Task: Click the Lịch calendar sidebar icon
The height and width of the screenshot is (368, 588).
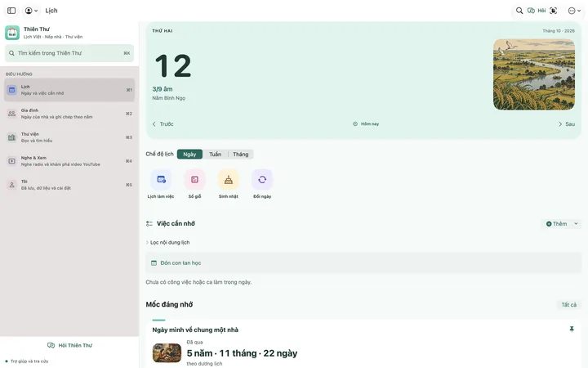Action: pos(12,90)
